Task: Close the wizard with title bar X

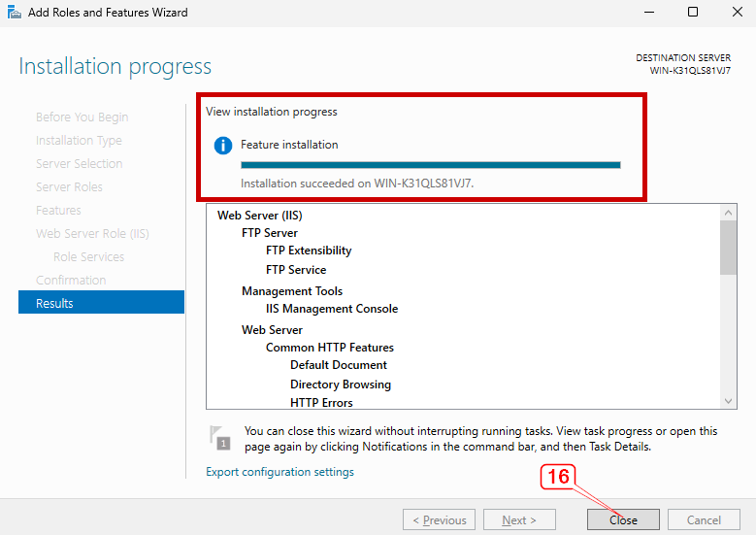Action: click(738, 12)
